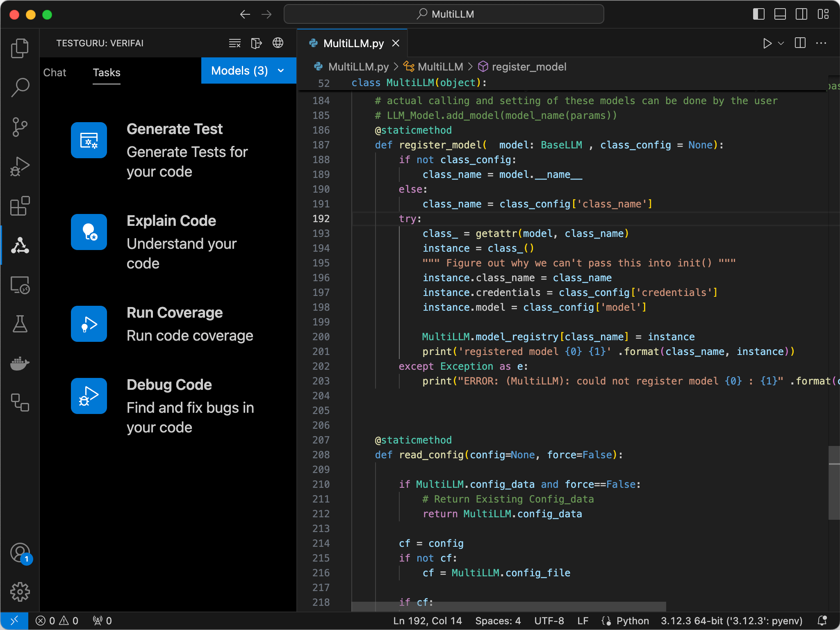Click the globe icon in TestGuru header
840x630 pixels.
coord(278,43)
